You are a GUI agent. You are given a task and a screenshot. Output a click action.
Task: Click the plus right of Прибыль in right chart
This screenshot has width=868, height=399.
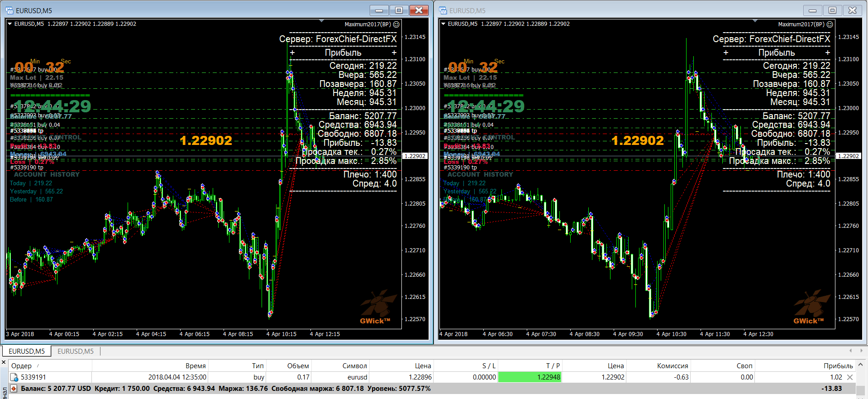[x=828, y=53]
